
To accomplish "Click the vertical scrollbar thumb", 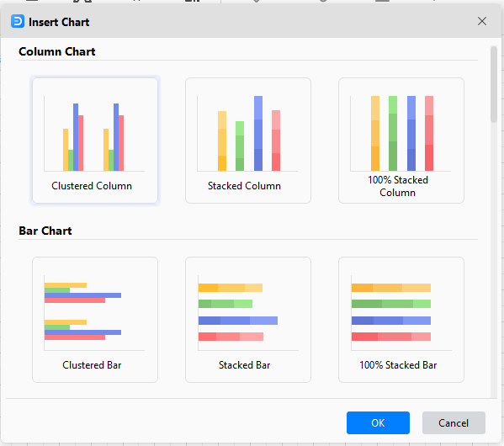I will click(493, 84).
